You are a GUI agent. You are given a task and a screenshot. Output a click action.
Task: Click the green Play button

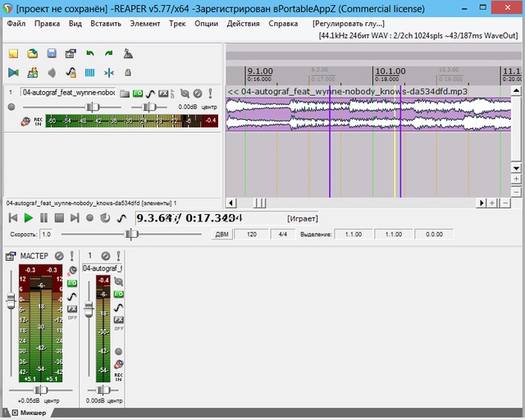(29, 218)
